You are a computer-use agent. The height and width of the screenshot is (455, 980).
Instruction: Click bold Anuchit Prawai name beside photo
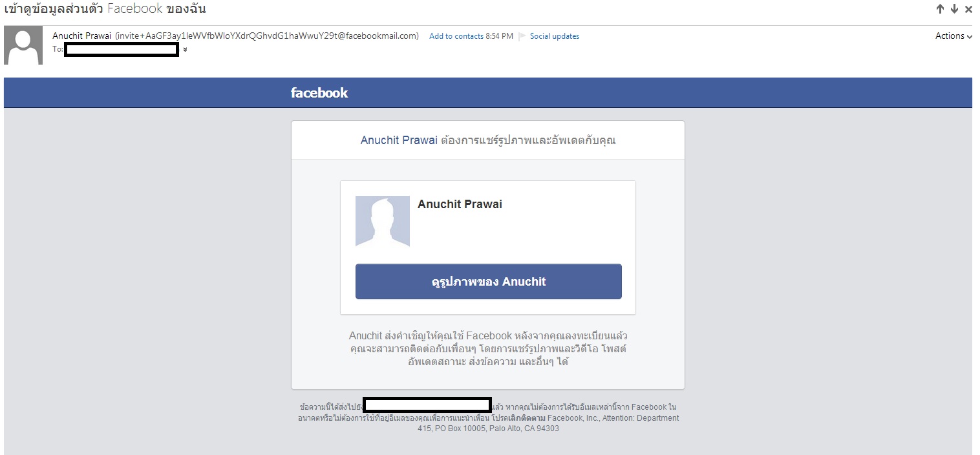click(x=460, y=204)
